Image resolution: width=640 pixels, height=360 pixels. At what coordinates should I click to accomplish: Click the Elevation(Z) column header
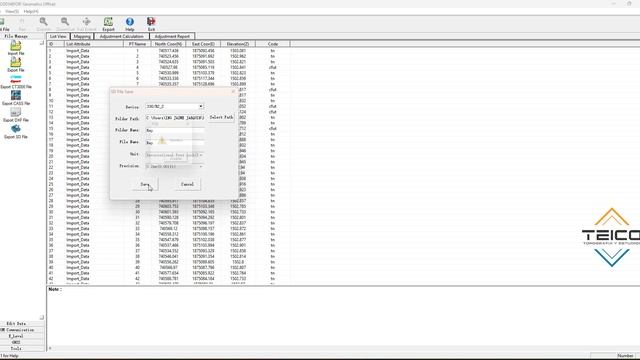(x=238, y=44)
